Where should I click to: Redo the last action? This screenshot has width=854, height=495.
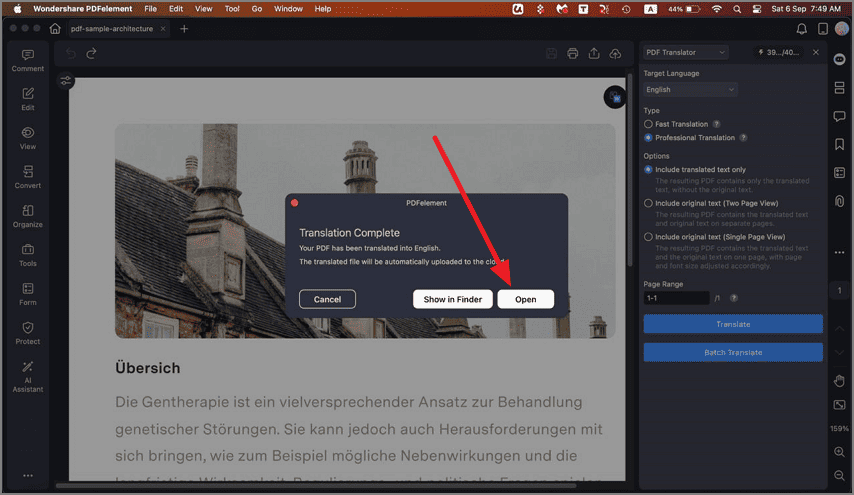pos(92,53)
